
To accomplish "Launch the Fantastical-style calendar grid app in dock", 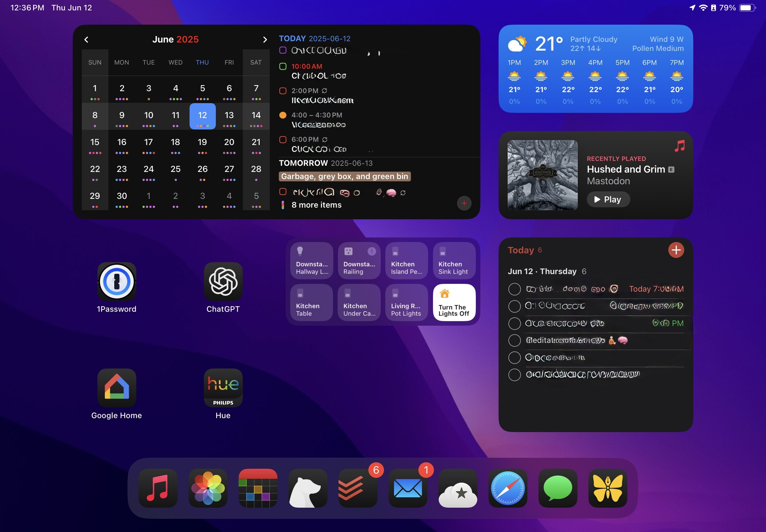I will (258, 488).
